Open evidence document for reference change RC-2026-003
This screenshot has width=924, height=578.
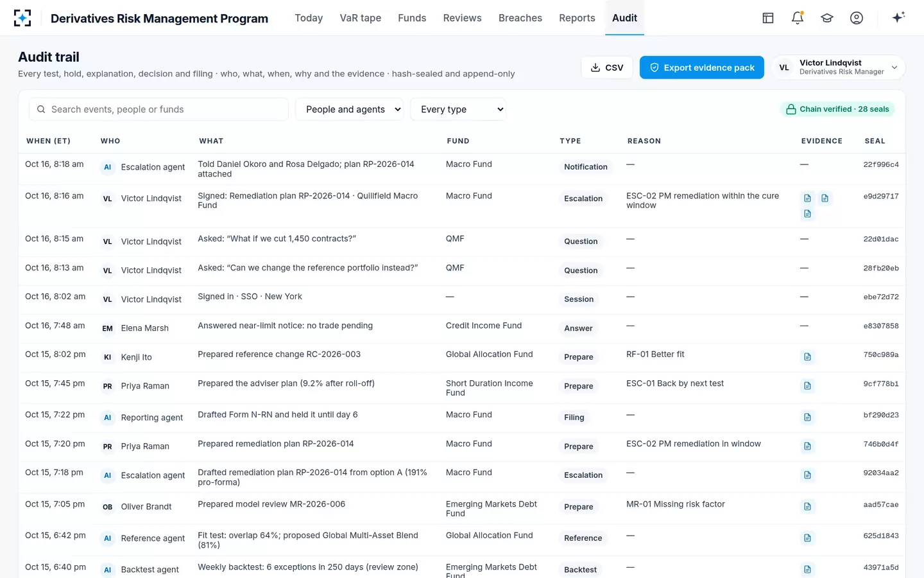pos(808,357)
